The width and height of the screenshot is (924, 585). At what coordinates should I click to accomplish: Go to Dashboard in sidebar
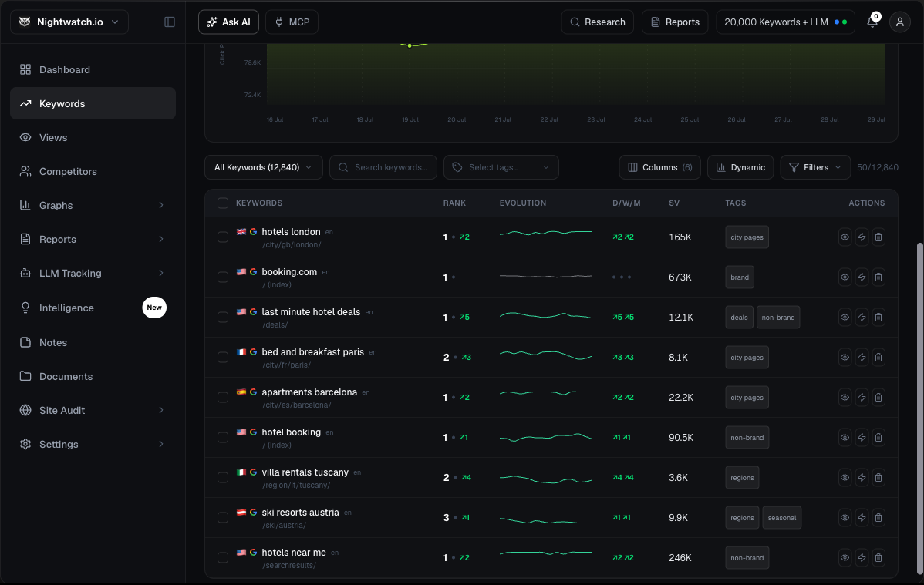click(x=93, y=69)
